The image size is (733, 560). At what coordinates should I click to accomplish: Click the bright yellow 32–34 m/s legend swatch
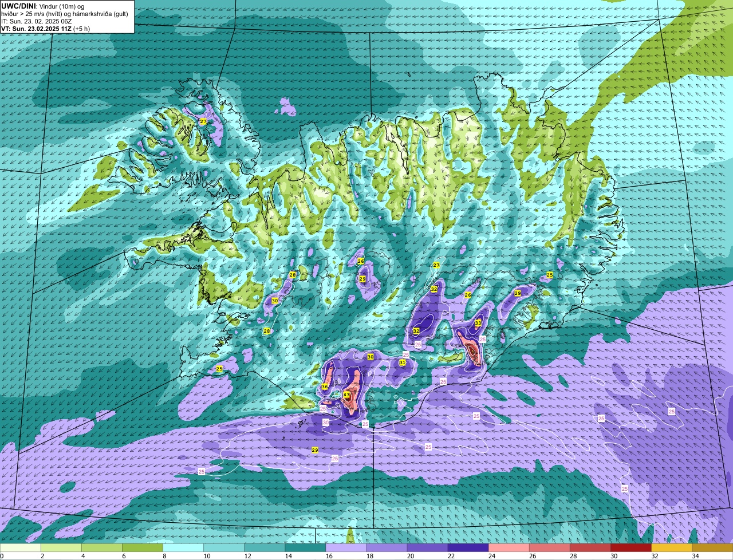671,548
